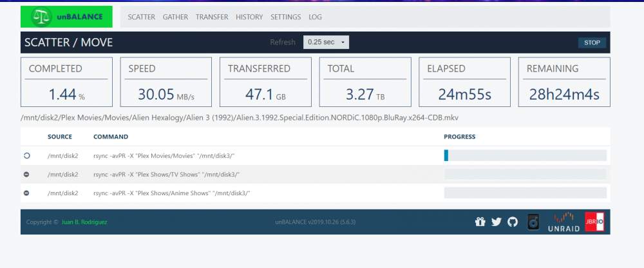This screenshot has width=644, height=268.
Task: Click the Anime Shows progress bar
Action: click(526, 193)
